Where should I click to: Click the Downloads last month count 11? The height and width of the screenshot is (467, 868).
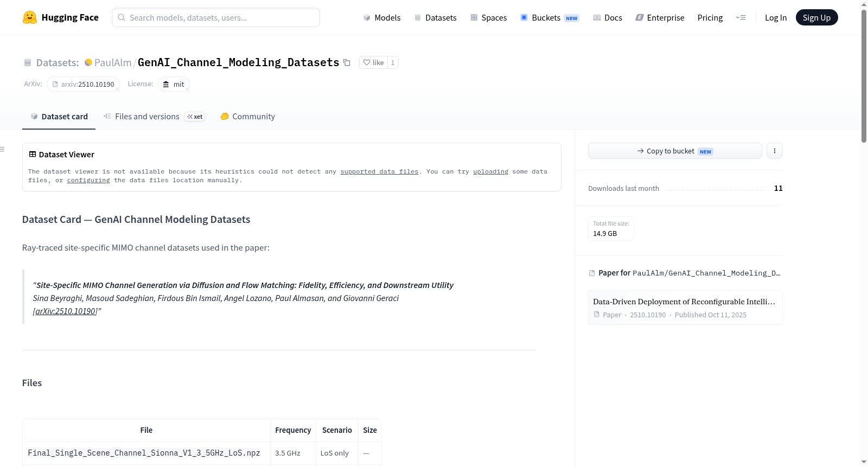click(778, 188)
